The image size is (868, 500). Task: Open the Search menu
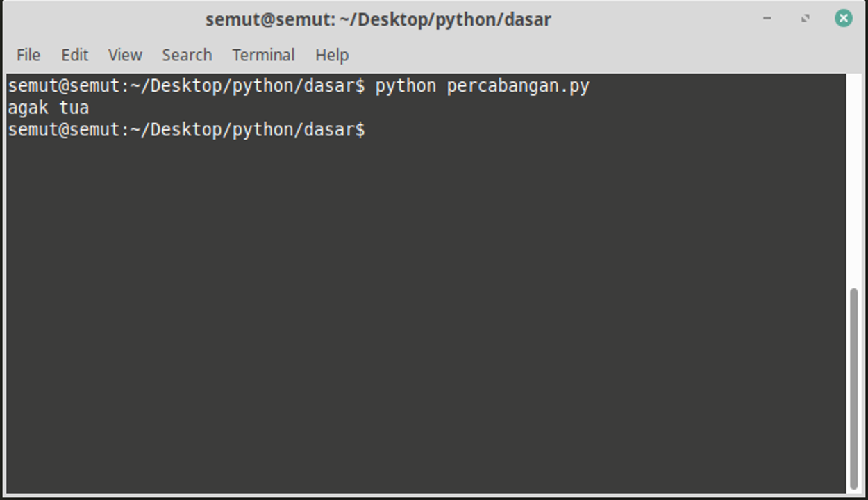(187, 55)
